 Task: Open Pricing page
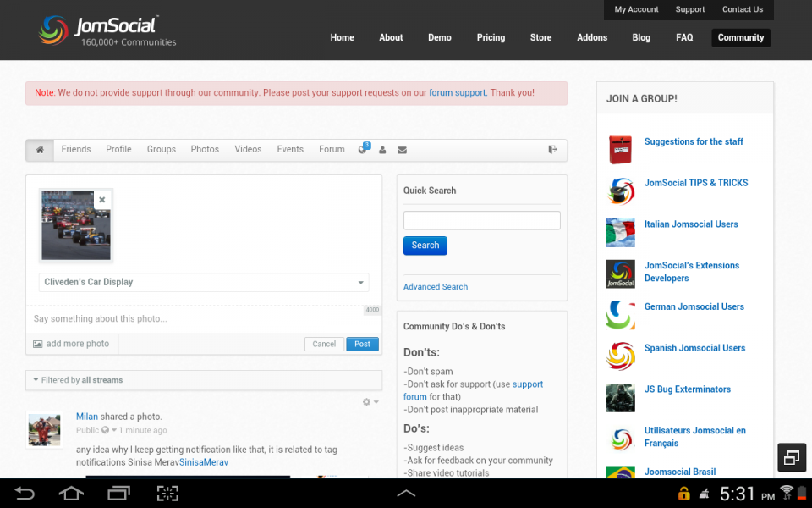click(x=491, y=37)
